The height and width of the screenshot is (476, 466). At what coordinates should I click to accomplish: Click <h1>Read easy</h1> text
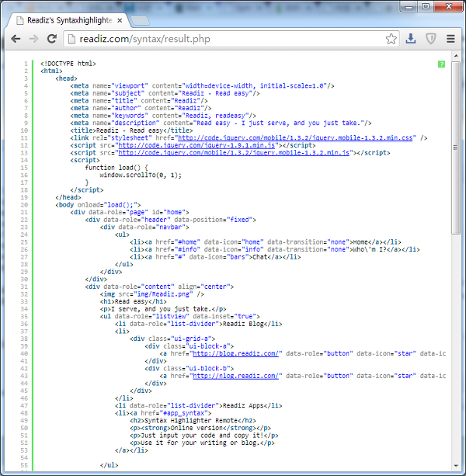pos(134,301)
